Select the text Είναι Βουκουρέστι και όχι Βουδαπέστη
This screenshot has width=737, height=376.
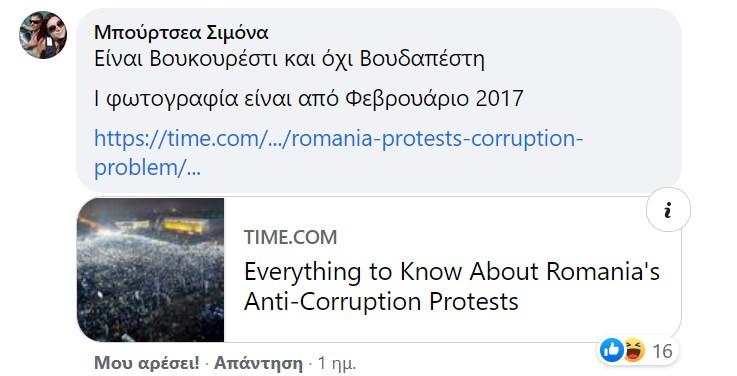click(289, 60)
